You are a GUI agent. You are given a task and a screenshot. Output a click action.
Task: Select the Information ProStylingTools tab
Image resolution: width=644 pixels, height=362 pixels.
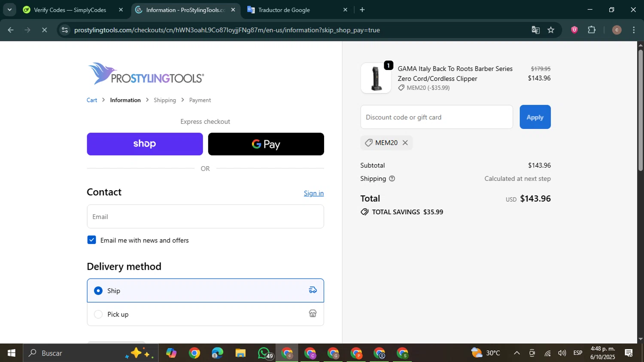(x=185, y=10)
